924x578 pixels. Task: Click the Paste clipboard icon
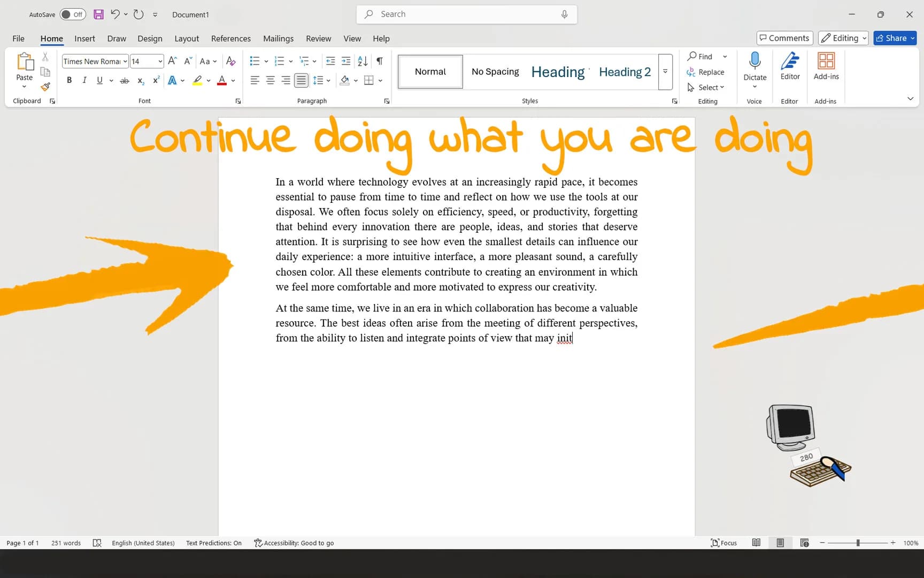(x=25, y=62)
